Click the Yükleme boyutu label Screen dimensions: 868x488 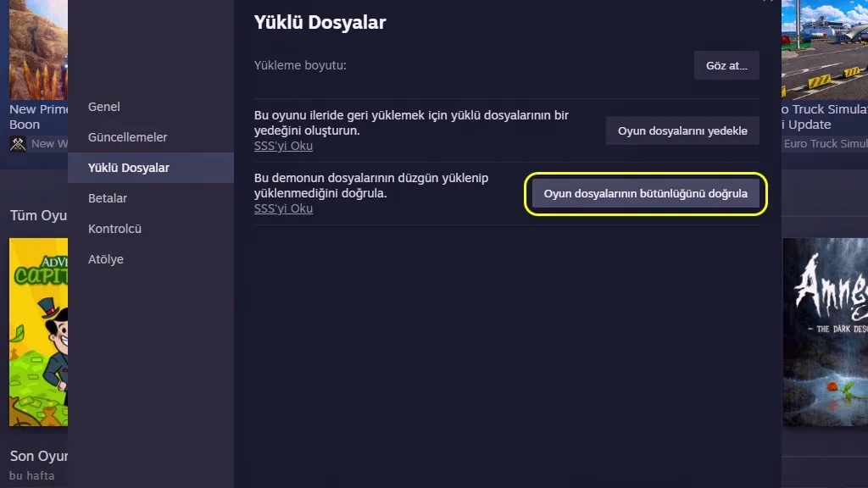[300, 65]
